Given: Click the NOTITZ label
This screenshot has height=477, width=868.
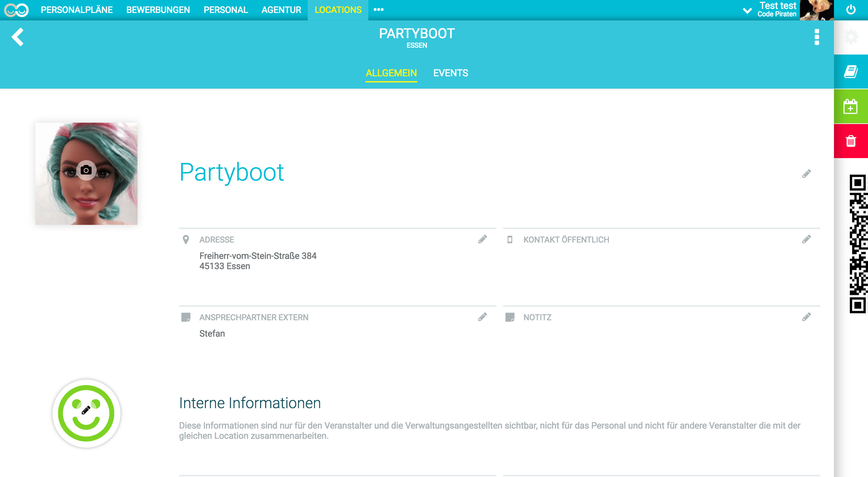Looking at the screenshot, I should 537,317.
